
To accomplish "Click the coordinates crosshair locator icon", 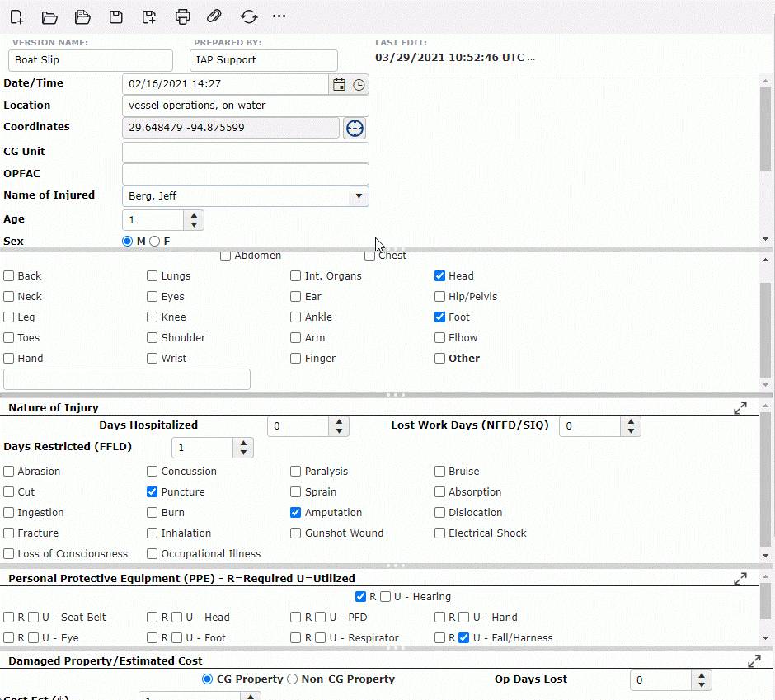I will (355, 128).
